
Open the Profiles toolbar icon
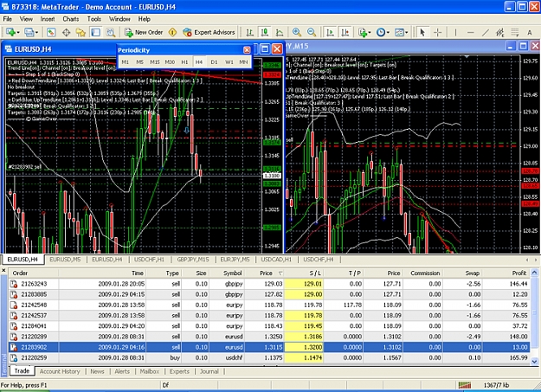click(x=29, y=32)
